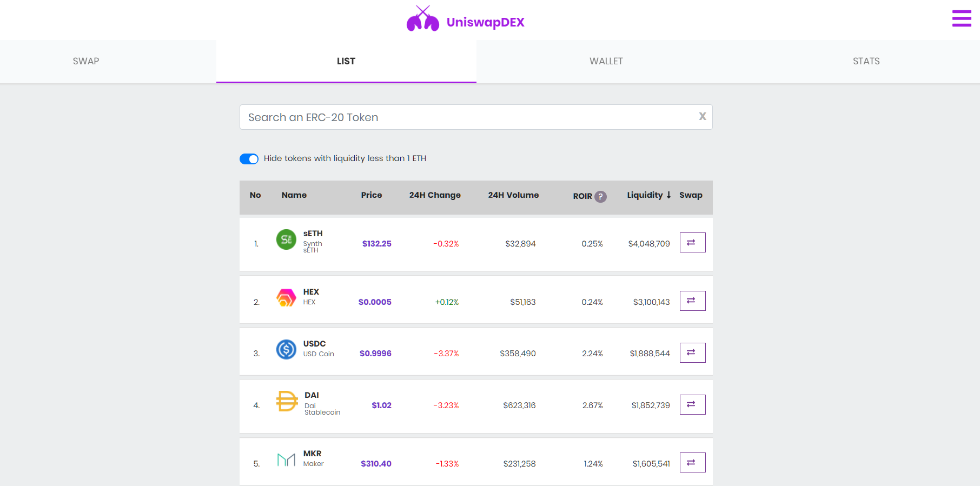Image resolution: width=980 pixels, height=486 pixels.
Task: Go to the STATS tab
Action: [866, 61]
